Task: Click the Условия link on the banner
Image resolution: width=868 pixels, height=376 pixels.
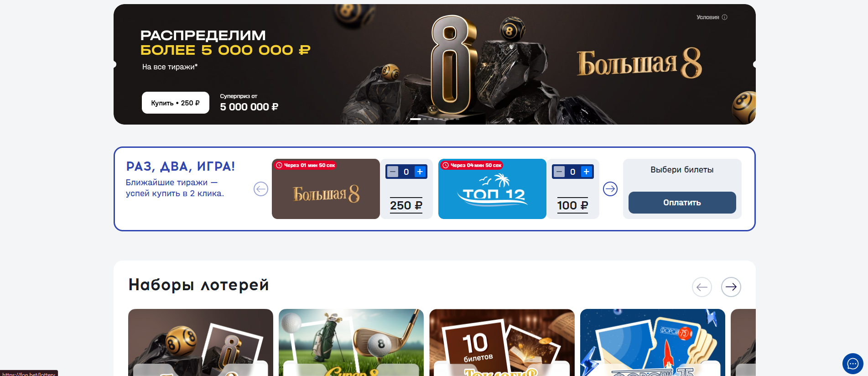Action: (707, 17)
